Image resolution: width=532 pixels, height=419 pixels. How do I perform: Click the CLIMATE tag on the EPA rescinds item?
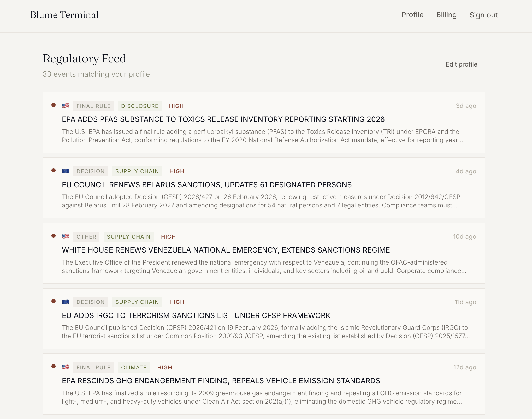coord(134,367)
